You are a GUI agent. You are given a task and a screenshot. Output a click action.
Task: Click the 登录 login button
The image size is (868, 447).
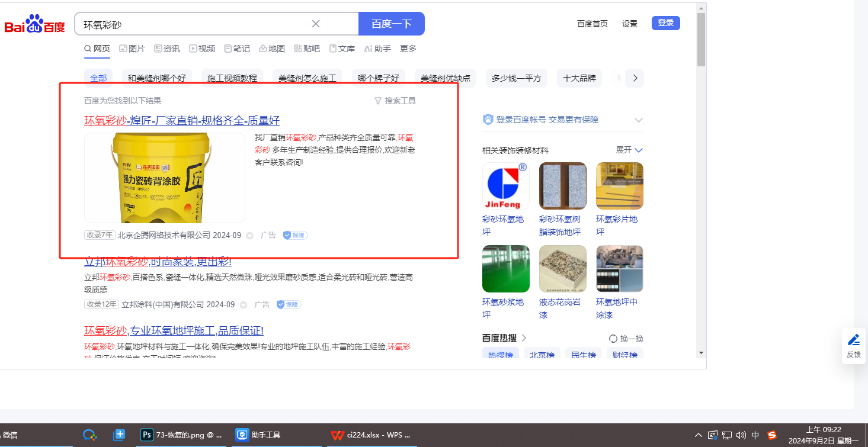[666, 23]
